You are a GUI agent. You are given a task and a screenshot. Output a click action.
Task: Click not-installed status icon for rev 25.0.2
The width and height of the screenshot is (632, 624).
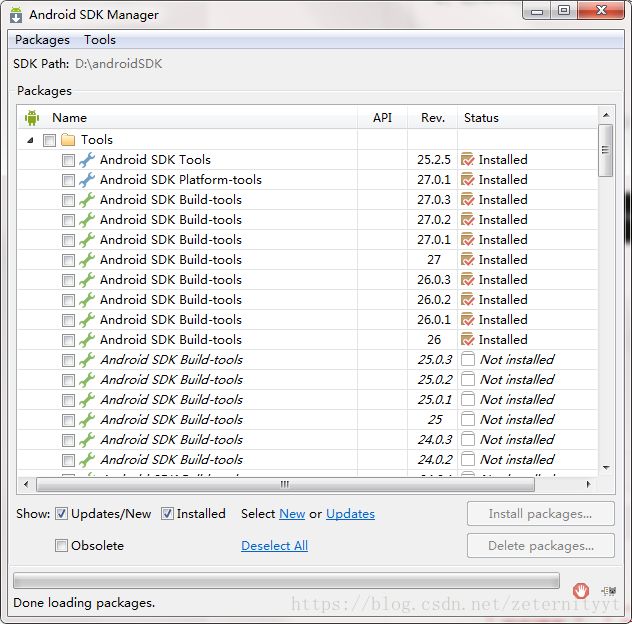(x=468, y=379)
